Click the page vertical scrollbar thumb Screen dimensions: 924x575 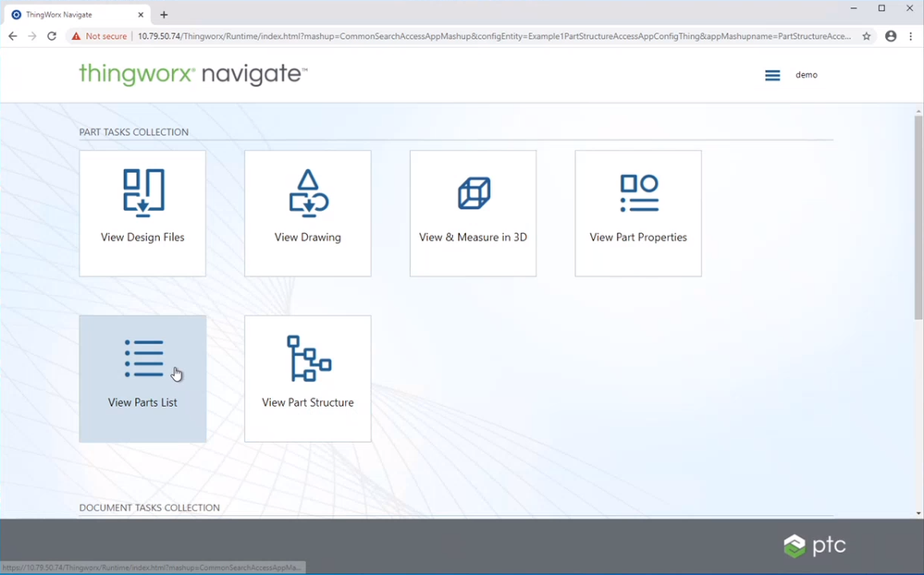coord(918,218)
